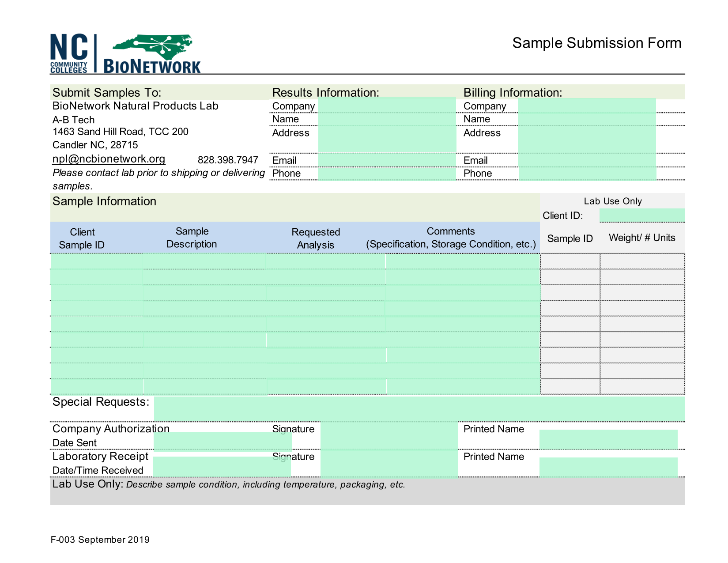
Task: Click the Billing Information Name field
Action: coord(587,119)
